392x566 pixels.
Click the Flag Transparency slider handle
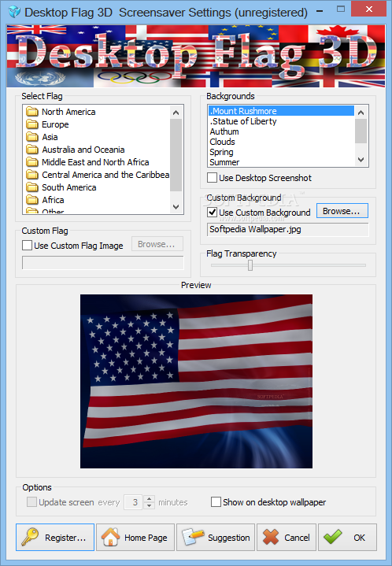[250, 265]
